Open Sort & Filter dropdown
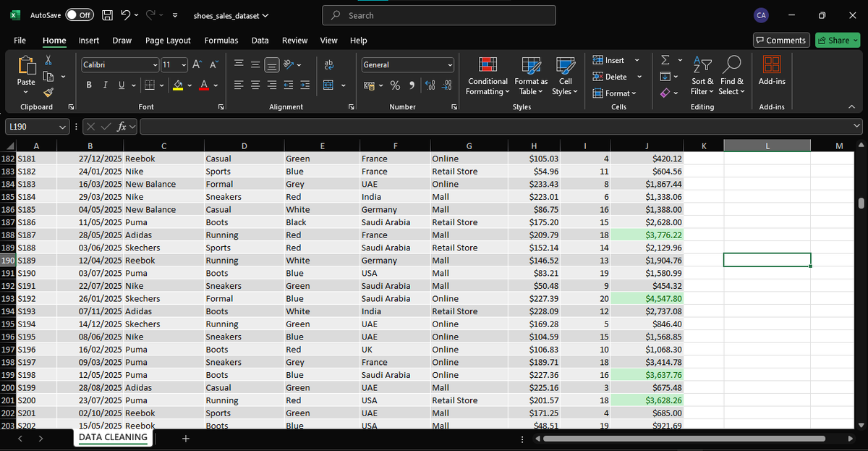This screenshot has height=451, width=868. pyautogui.click(x=702, y=76)
